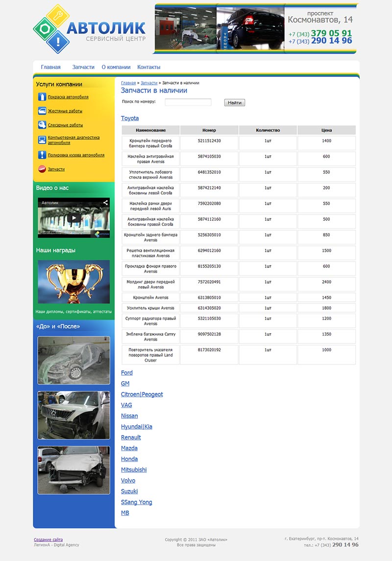Image resolution: width=392 pixels, height=561 pixels.
Task: Click the Слесарные работы service icon
Action: point(42,125)
